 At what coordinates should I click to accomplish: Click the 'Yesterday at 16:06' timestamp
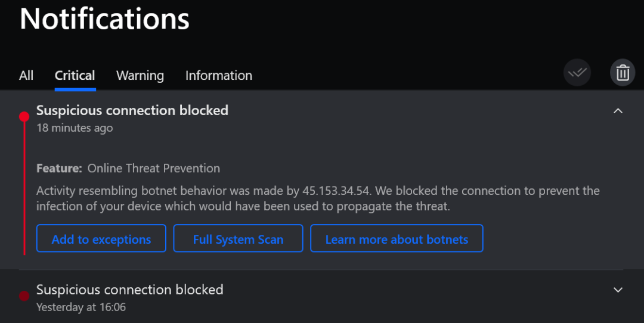[81, 308]
